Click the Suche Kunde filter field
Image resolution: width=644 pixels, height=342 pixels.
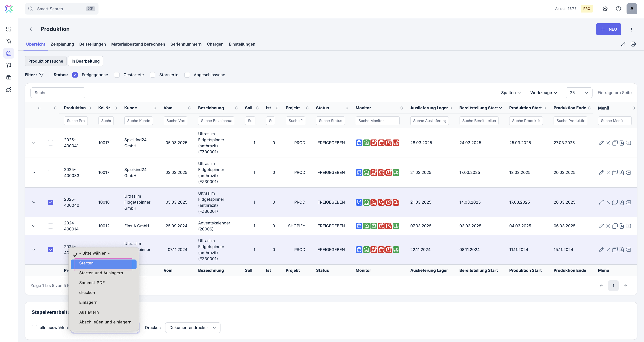(139, 120)
